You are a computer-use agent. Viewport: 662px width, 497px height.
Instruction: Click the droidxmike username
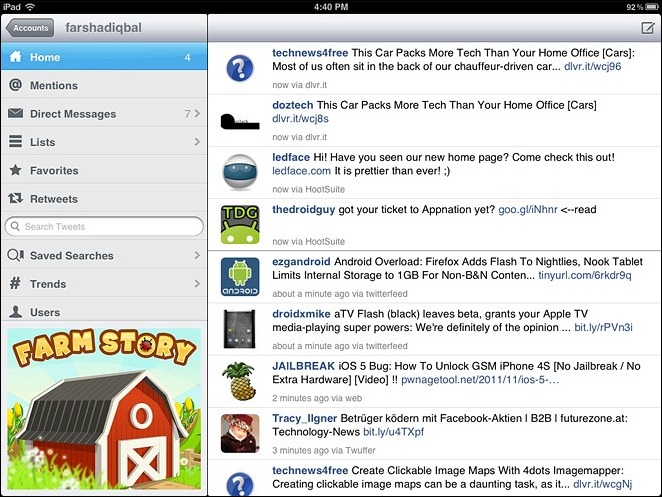tap(301, 314)
